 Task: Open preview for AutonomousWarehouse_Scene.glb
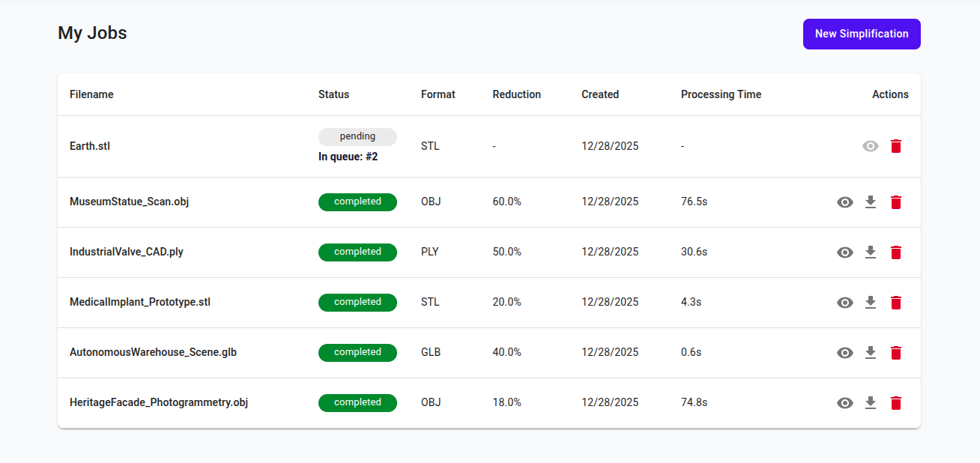tap(845, 352)
